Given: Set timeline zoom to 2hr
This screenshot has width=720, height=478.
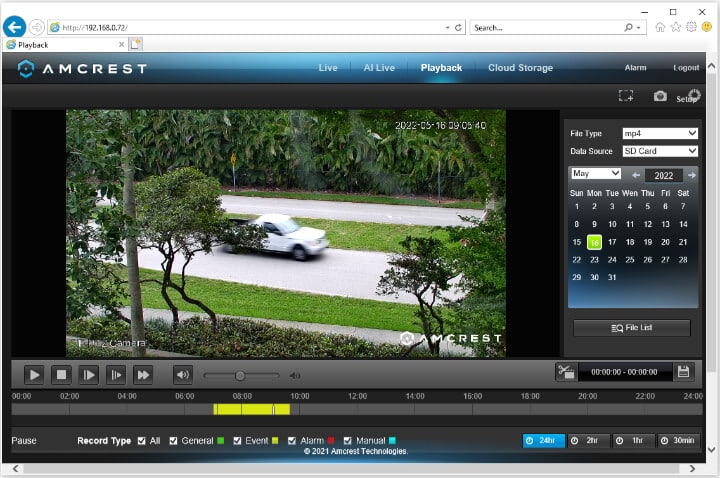Looking at the screenshot, I should [586, 441].
